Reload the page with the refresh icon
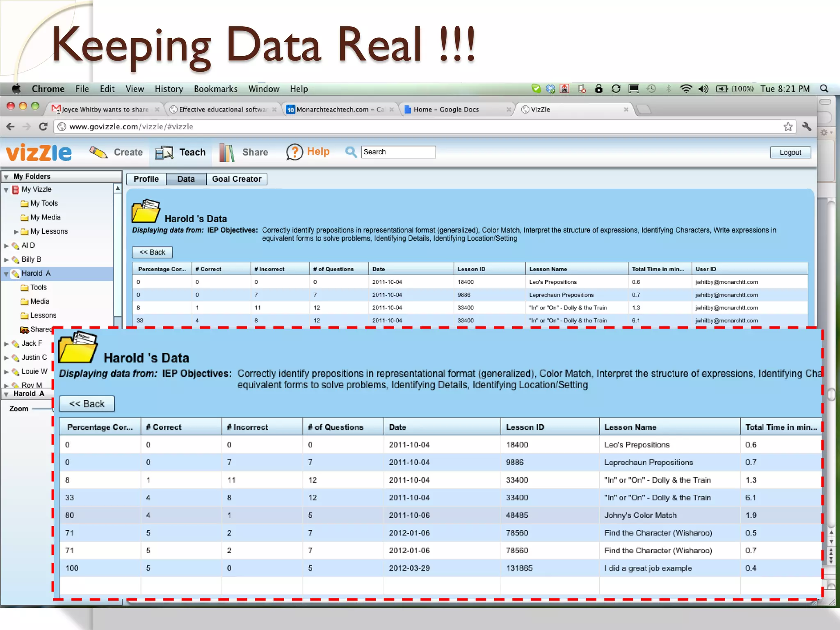 43,127
